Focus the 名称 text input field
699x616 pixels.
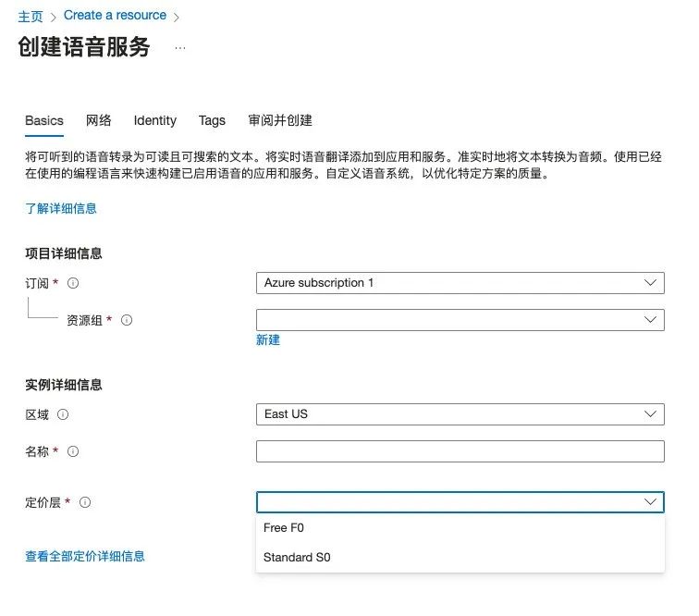click(x=460, y=451)
